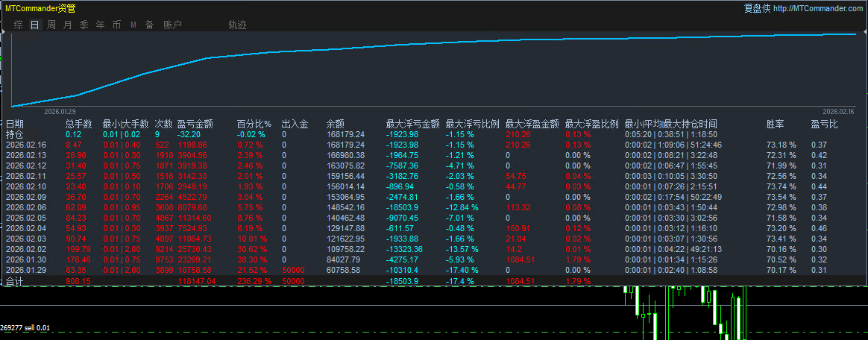Click the floating loss value -7587.36
The width and height of the screenshot is (868, 340).
tap(403, 166)
